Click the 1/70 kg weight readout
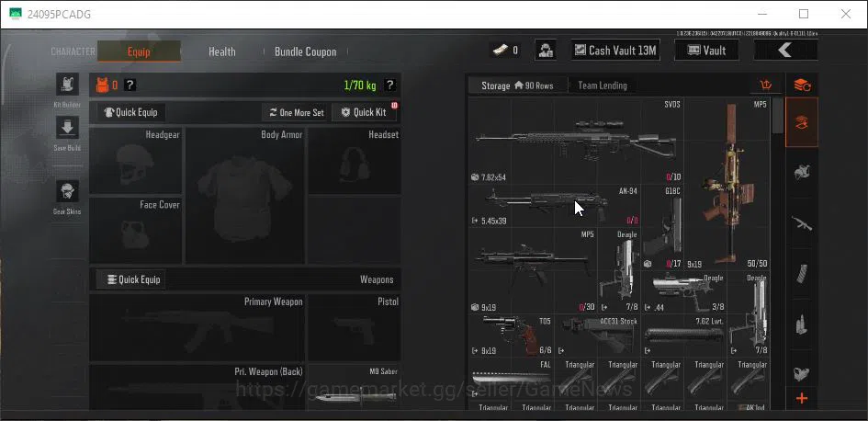 coord(360,85)
